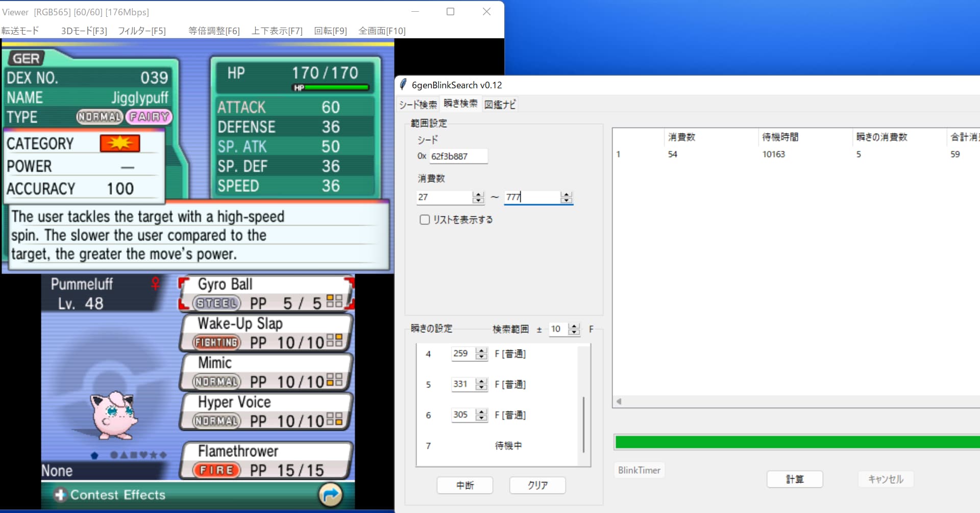Click 回転[F9] in the Viewer menu
Viewport: 980px width, 513px height.
point(331,31)
